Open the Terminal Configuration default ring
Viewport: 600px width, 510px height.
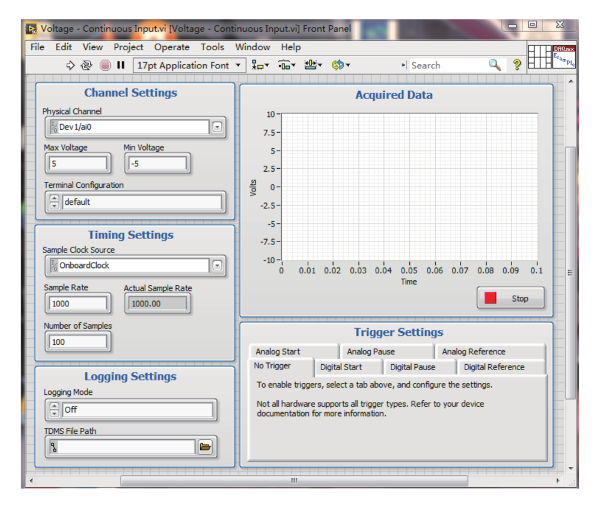click(142, 202)
